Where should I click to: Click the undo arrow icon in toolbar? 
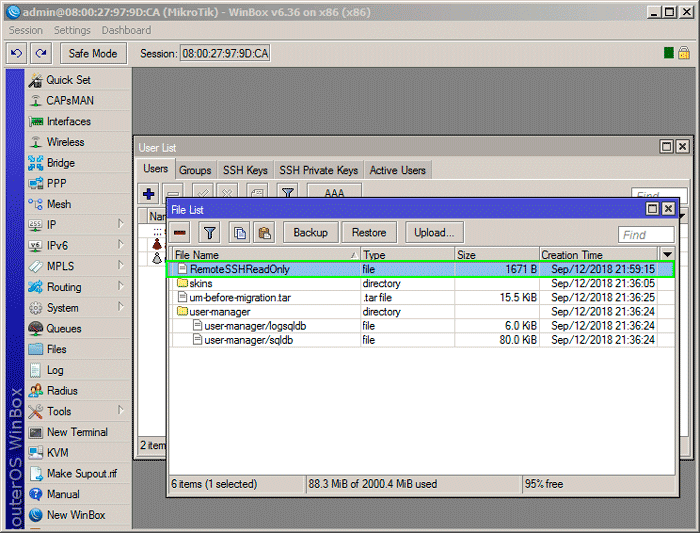click(x=17, y=53)
